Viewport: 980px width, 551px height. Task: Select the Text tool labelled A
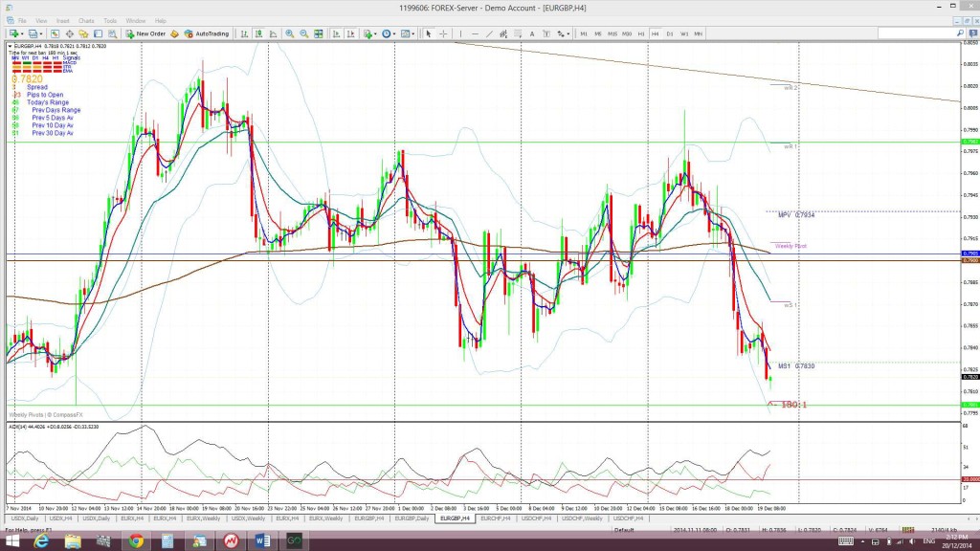[x=532, y=33]
